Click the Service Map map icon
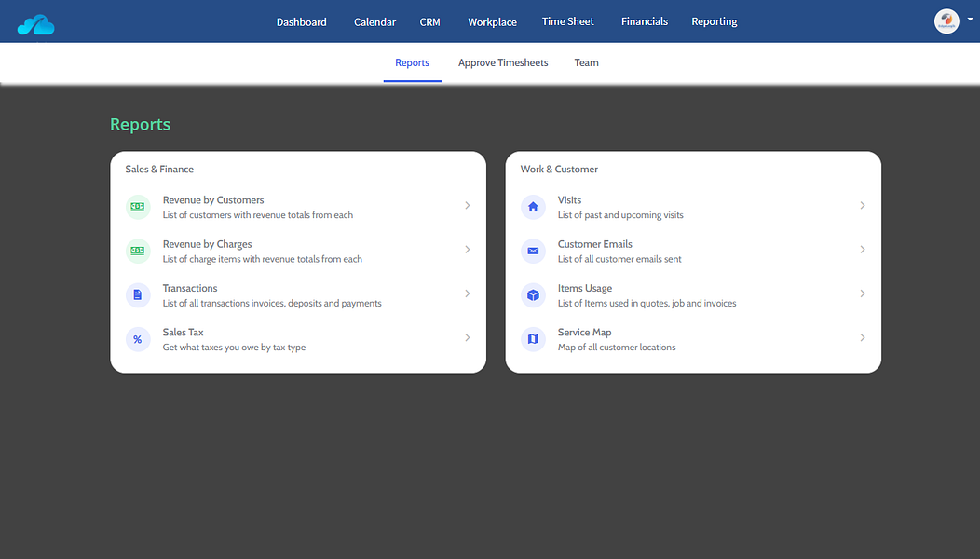This screenshot has width=980, height=559. point(533,339)
